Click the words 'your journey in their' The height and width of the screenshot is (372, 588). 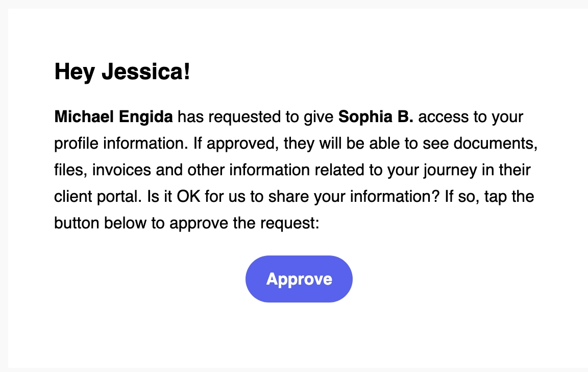[459, 170]
